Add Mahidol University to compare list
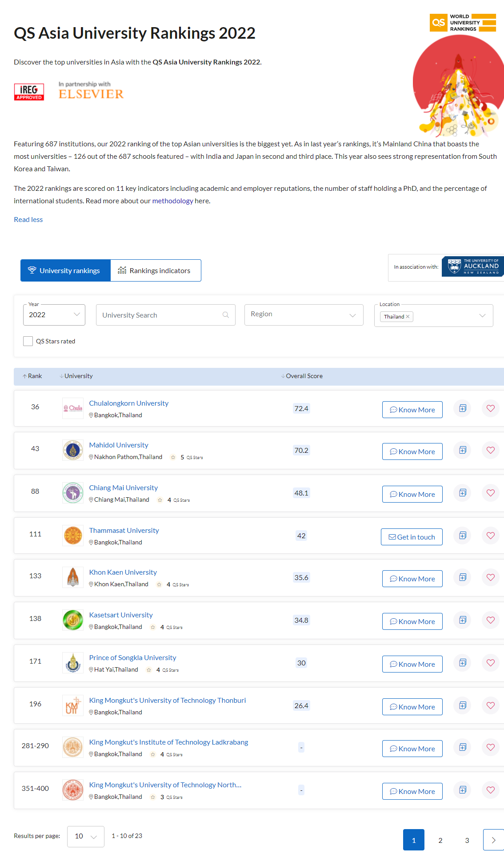The width and height of the screenshot is (504, 854). tap(463, 450)
